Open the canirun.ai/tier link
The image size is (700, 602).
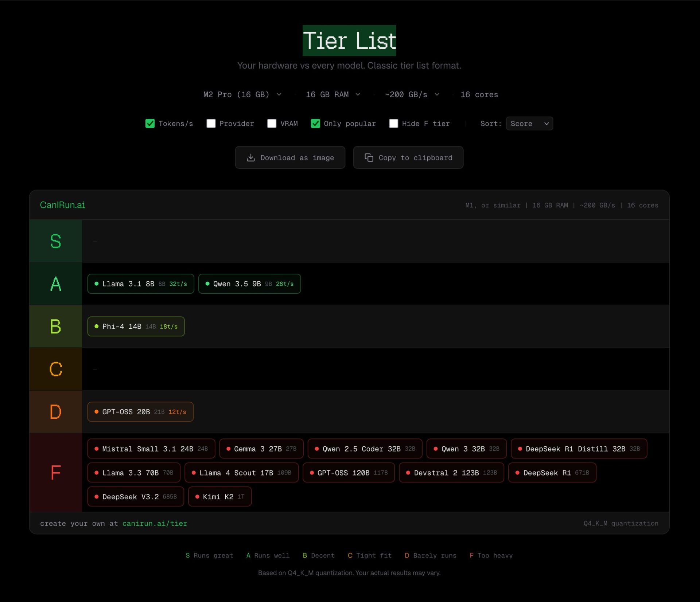tap(155, 524)
